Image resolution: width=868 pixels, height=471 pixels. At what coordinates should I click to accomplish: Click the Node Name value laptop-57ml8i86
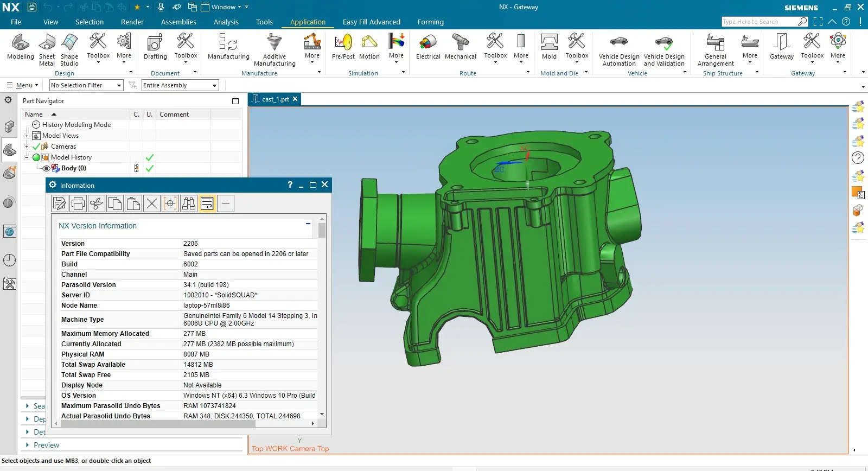(x=207, y=305)
